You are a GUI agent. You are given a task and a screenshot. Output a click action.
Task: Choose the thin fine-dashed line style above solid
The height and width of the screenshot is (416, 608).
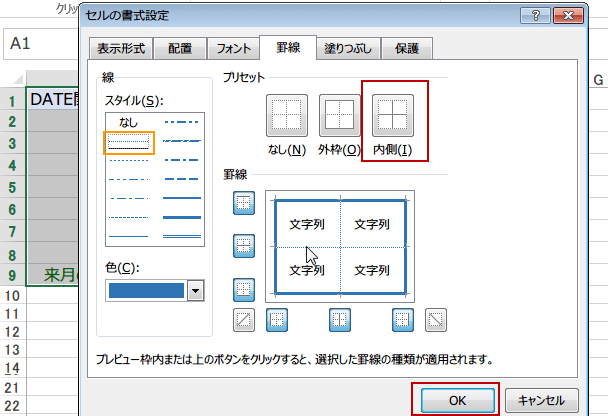[128, 217]
